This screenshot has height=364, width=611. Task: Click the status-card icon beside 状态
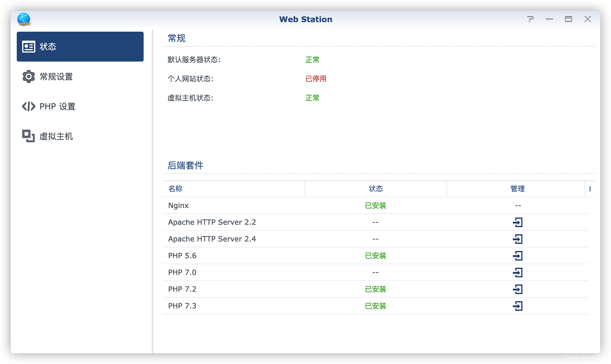[29, 47]
